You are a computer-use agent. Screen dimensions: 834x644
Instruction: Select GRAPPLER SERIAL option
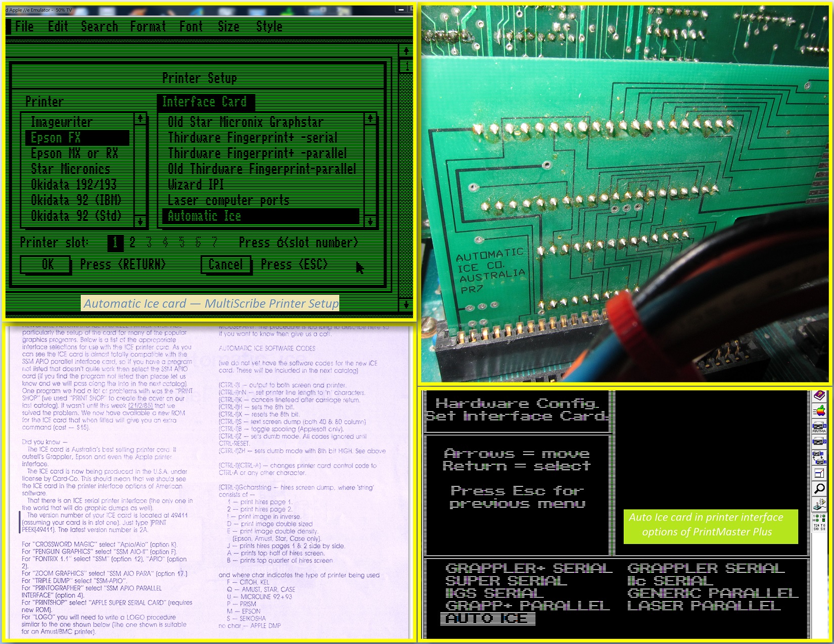point(706,568)
